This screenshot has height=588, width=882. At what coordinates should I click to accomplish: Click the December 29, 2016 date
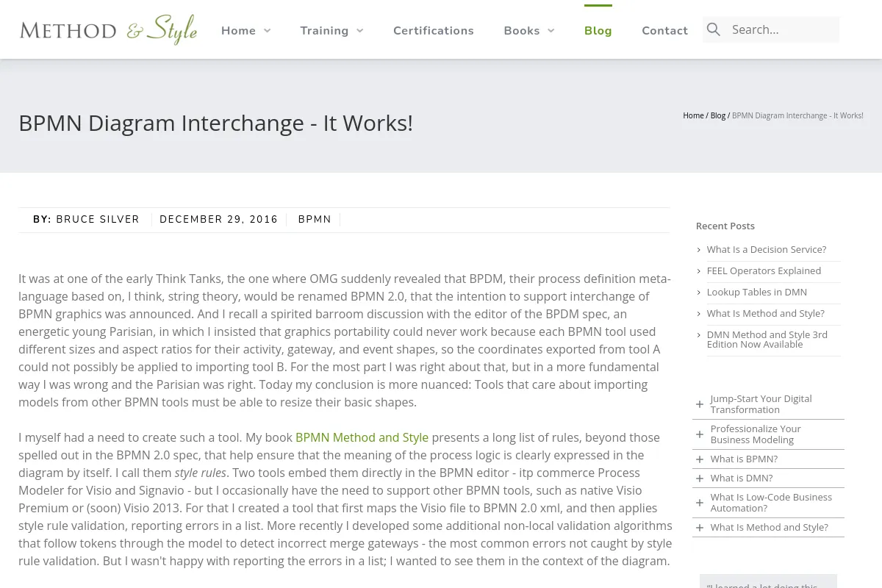(x=219, y=219)
